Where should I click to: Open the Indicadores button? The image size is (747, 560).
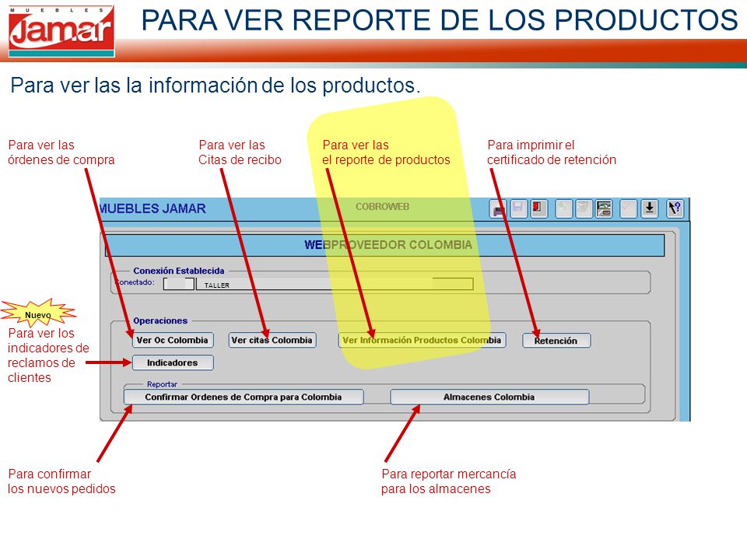point(173,363)
